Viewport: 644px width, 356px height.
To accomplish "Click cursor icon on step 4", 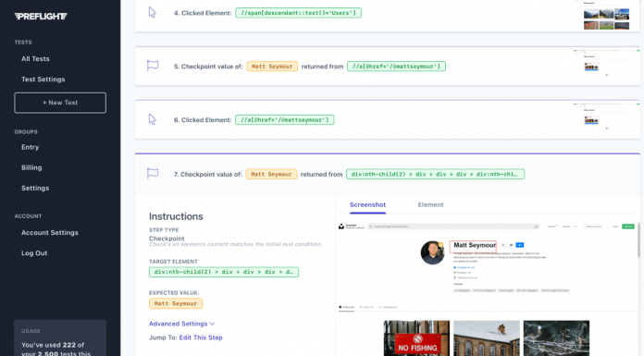I will coord(153,13).
